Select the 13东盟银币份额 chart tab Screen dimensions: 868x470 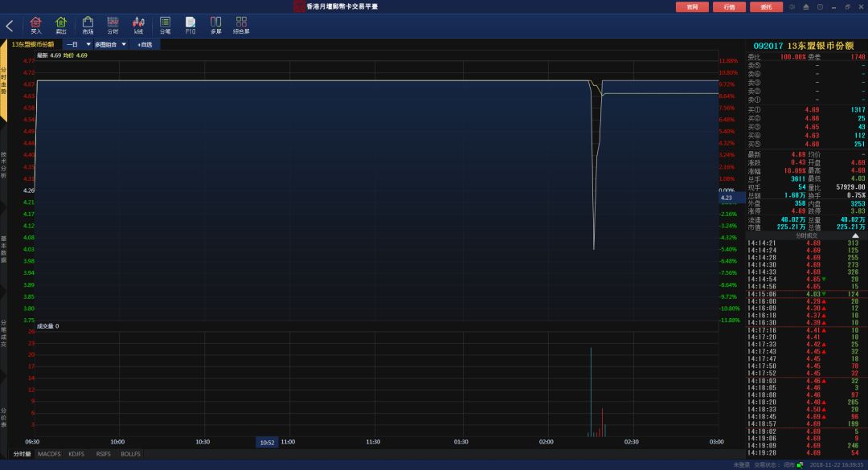tap(33, 44)
